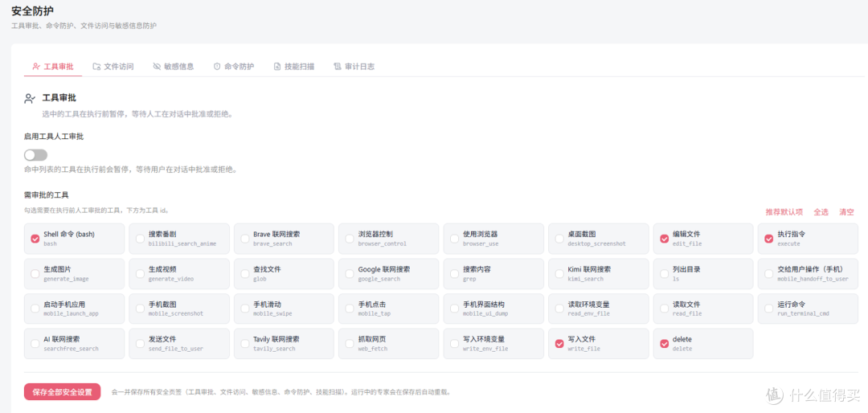Check the 搜索番剧 bilibili_search_anime checkbox
868x413 pixels.
140,239
